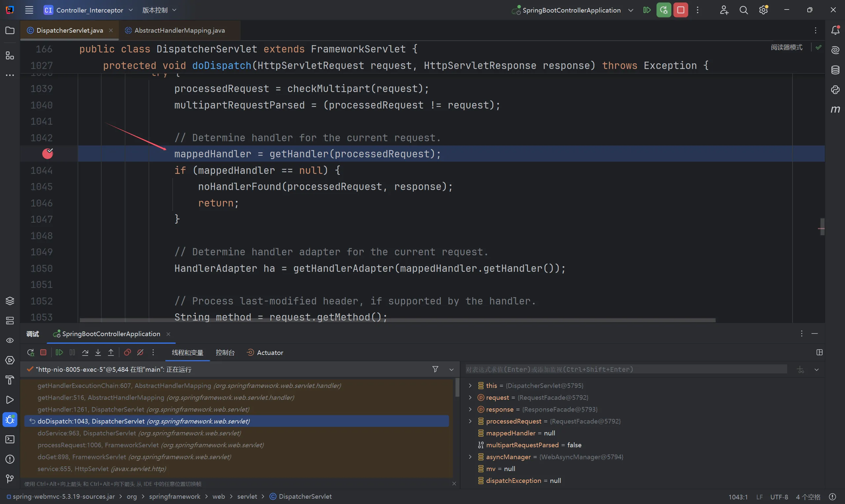
Task: Open View Breakpoints in debug toolbar
Action: pyautogui.click(x=127, y=353)
